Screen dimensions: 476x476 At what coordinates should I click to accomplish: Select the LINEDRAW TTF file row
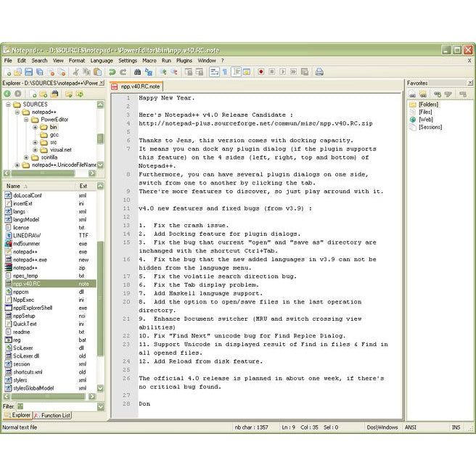50,235
